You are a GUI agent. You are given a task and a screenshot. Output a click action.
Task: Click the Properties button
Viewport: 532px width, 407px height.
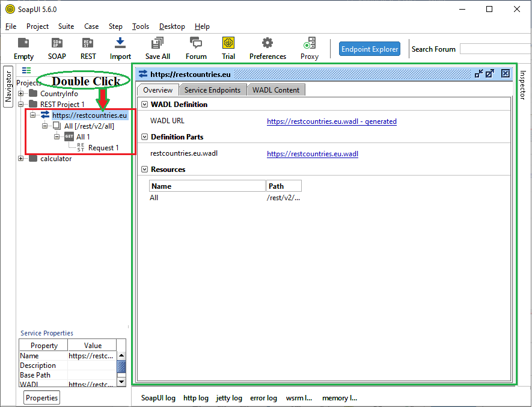click(x=41, y=397)
